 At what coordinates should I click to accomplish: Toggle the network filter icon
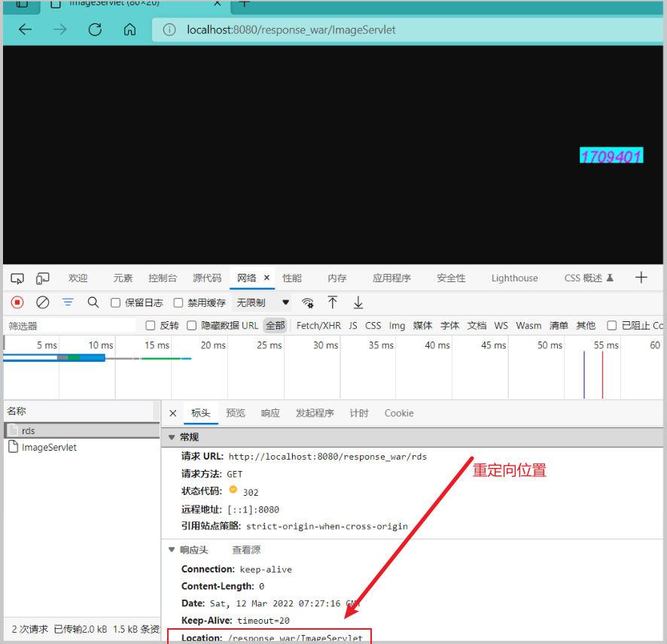(x=68, y=302)
